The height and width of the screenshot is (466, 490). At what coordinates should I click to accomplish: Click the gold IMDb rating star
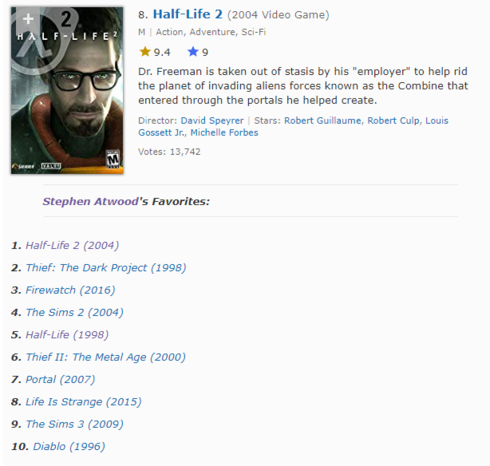145,52
